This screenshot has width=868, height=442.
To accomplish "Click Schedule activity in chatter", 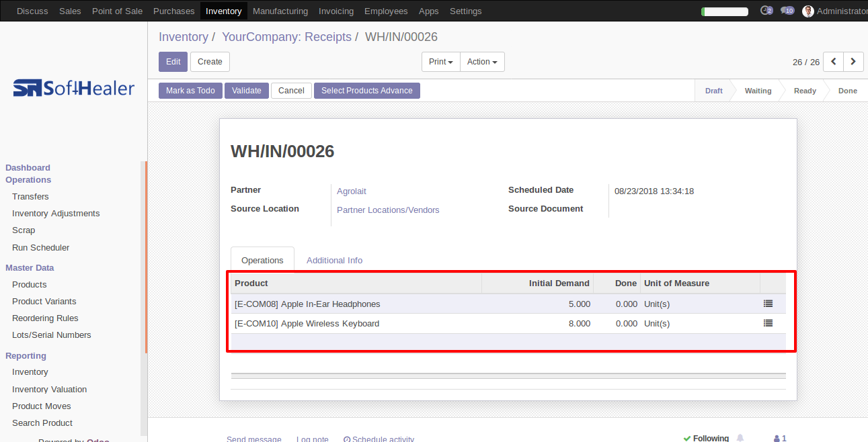I will click(x=379, y=439).
